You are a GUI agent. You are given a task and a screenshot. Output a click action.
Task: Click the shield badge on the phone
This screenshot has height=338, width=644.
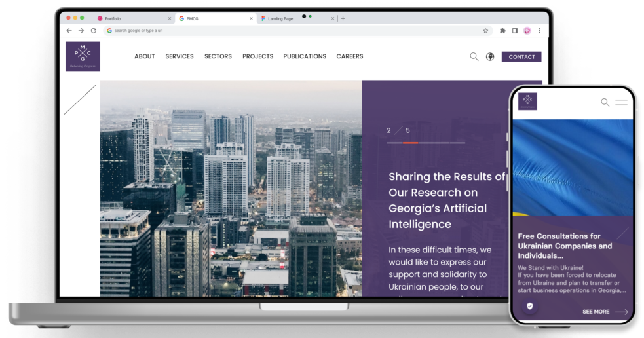click(x=530, y=306)
